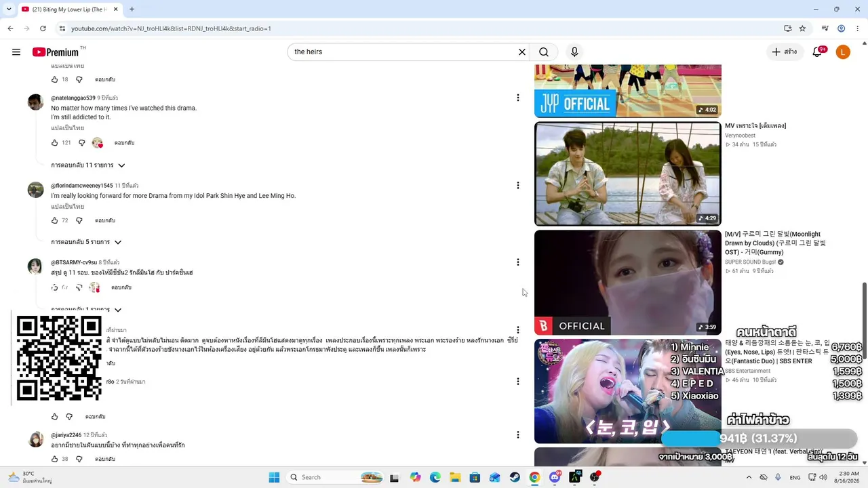Close the Biting My Lower Lip tab
This screenshot has width=868, height=488.
point(115,9)
